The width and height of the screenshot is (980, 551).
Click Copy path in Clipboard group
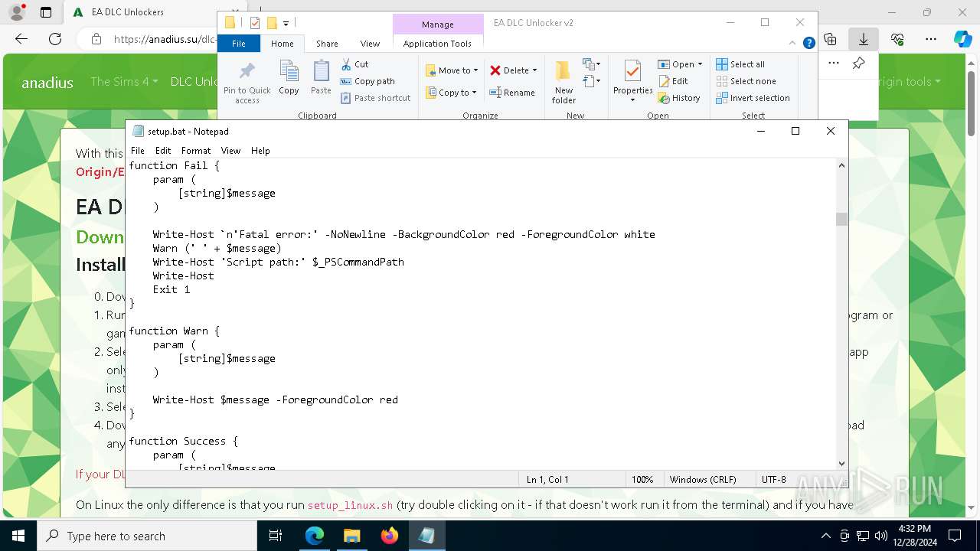click(x=367, y=81)
